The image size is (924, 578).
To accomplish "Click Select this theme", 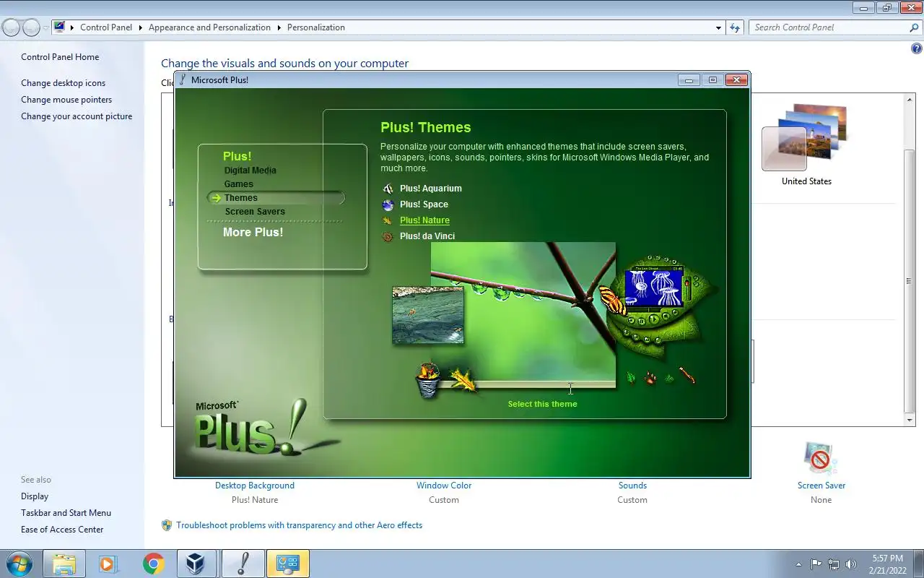I will coord(542,404).
